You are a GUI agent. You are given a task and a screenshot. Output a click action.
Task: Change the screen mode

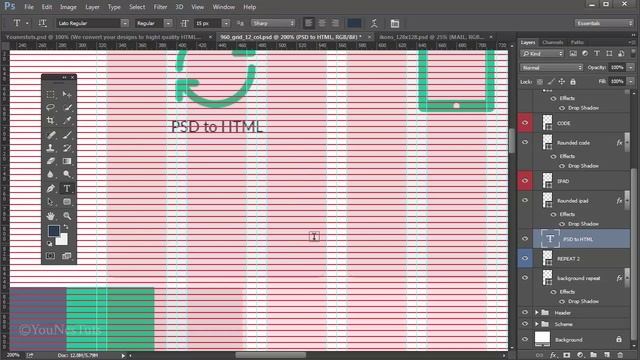pos(67,256)
